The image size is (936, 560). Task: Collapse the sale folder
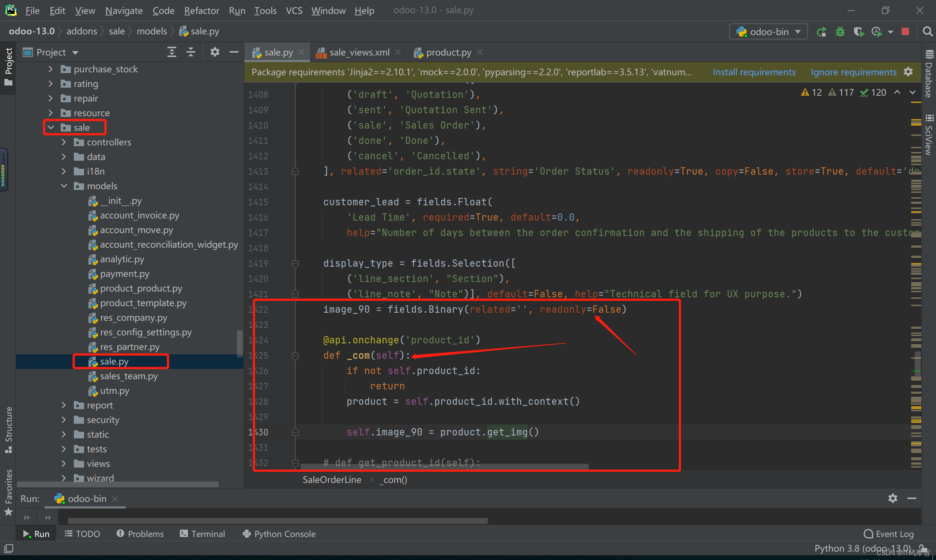(x=51, y=127)
